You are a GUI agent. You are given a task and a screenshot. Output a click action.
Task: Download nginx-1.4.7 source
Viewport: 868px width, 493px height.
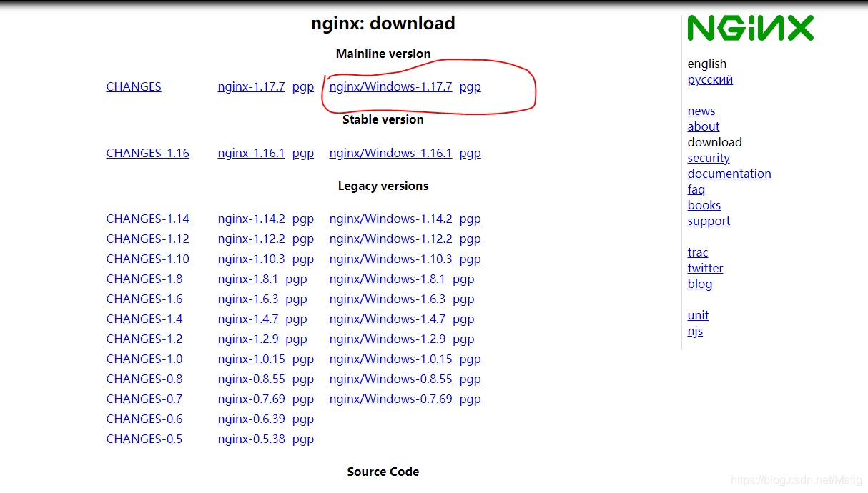coord(248,319)
